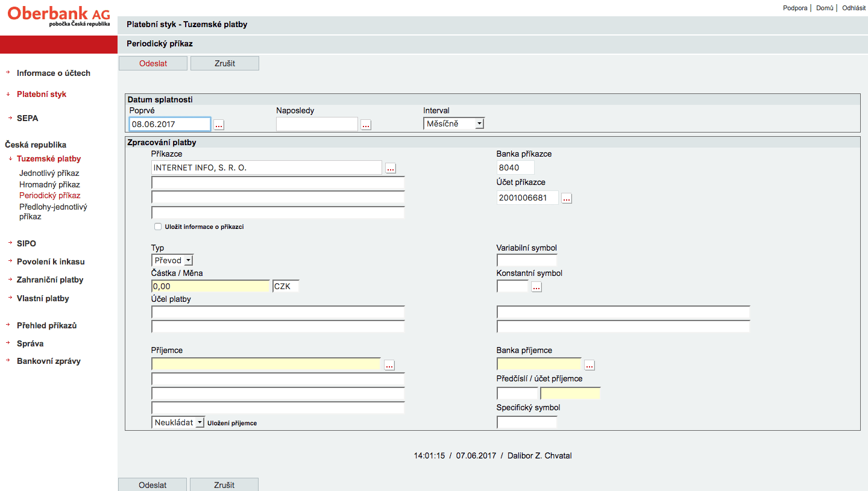This screenshot has height=491, width=868.
Task: Select Jednotlivý příkaz submenu item
Action: pyautogui.click(x=49, y=173)
